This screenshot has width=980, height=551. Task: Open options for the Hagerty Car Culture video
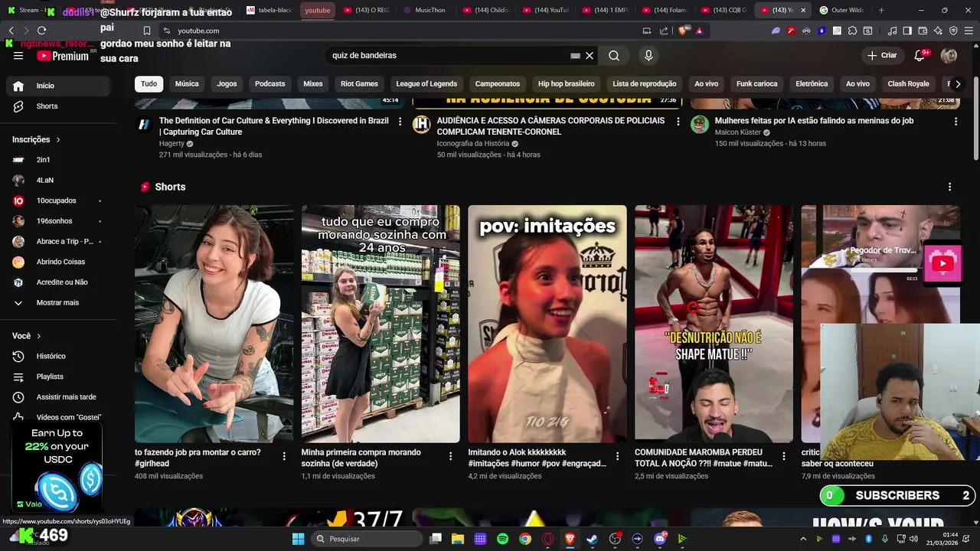(x=400, y=121)
